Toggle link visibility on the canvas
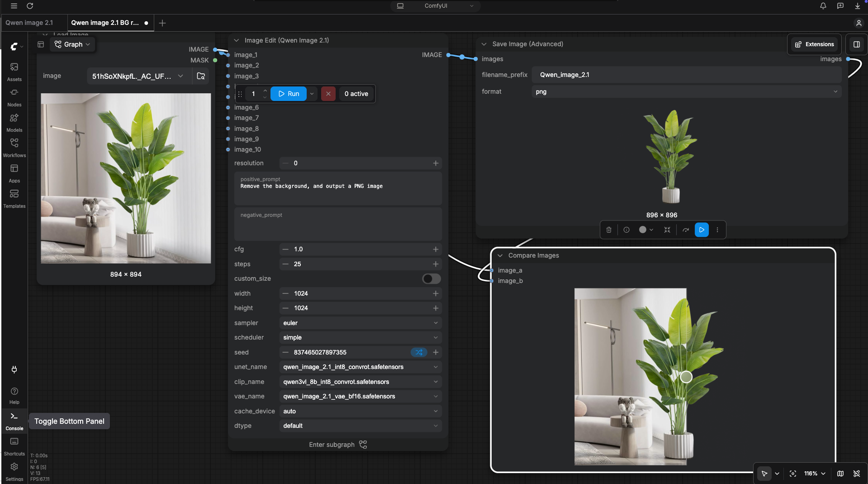The height and width of the screenshot is (484, 868). pyautogui.click(x=856, y=474)
